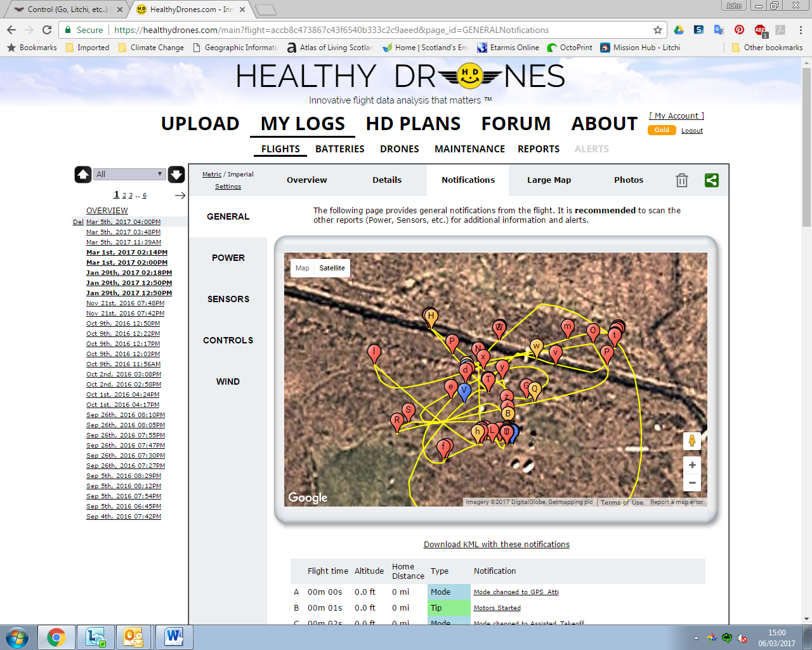Click the R marker on map
The height and width of the screenshot is (650, 812).
coord(397,421)
